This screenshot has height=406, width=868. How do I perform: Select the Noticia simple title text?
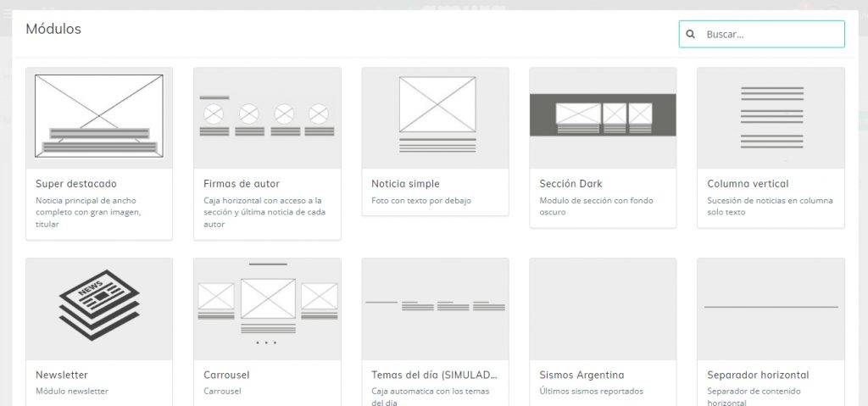coord(405,184)
